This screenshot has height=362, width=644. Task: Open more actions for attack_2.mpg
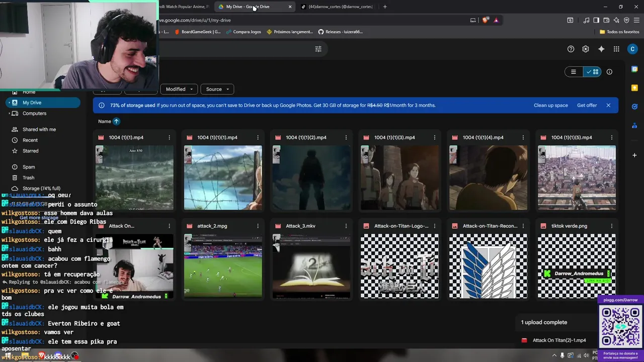[x=258, y=226]
